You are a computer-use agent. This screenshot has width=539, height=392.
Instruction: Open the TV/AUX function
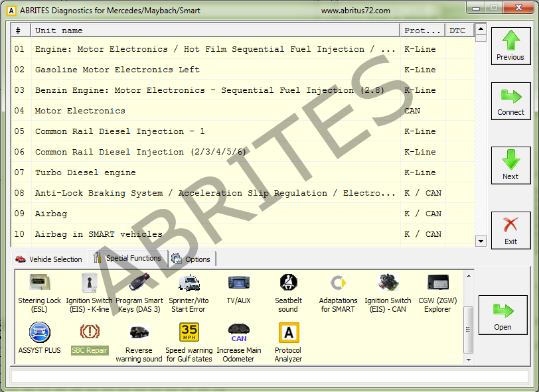[238, 289]
